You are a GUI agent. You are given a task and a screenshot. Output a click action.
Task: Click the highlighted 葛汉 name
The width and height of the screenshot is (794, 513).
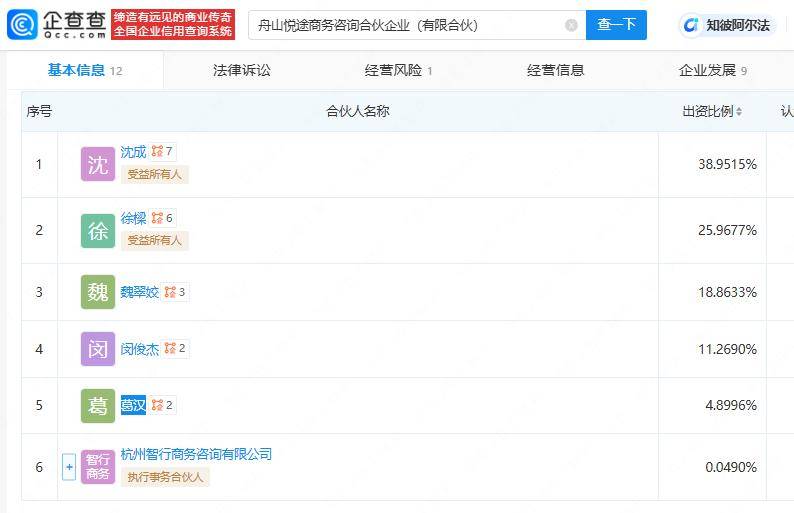(133, 405)
